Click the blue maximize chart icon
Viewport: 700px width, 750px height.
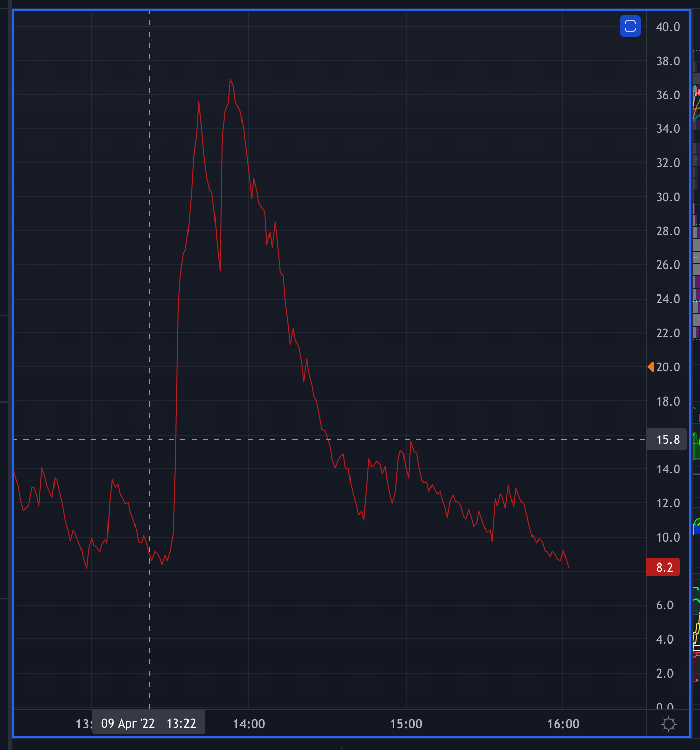pos(630,26)
